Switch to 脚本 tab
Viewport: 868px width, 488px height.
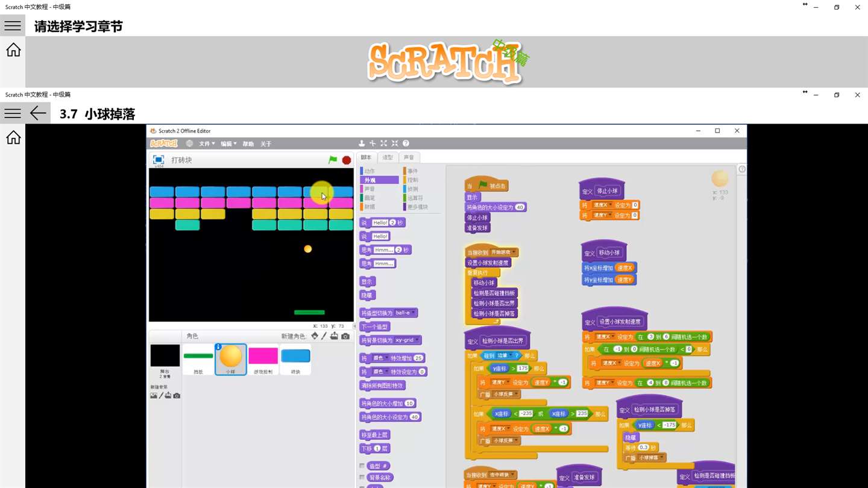pos(366,157)
